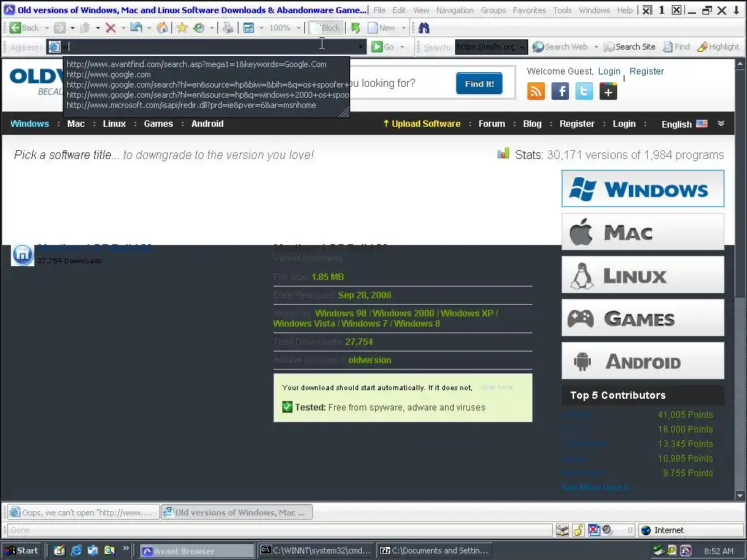Click the History clock icon
This screenshot has height=560, width=747.
tap(199, 28)
